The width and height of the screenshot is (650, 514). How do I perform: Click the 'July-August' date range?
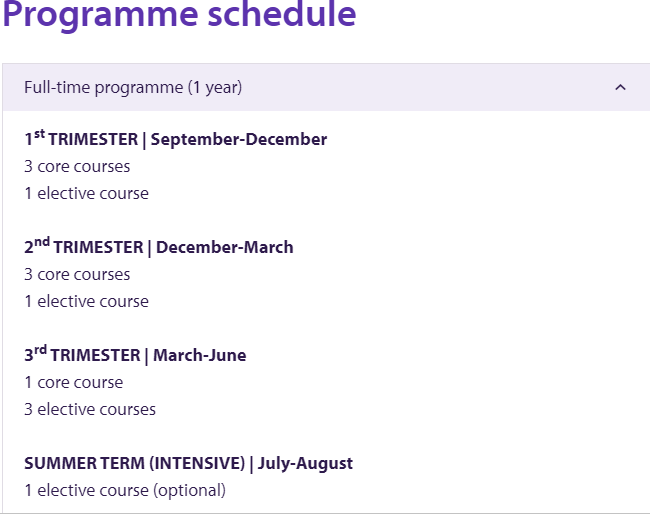tap(305, 463)
